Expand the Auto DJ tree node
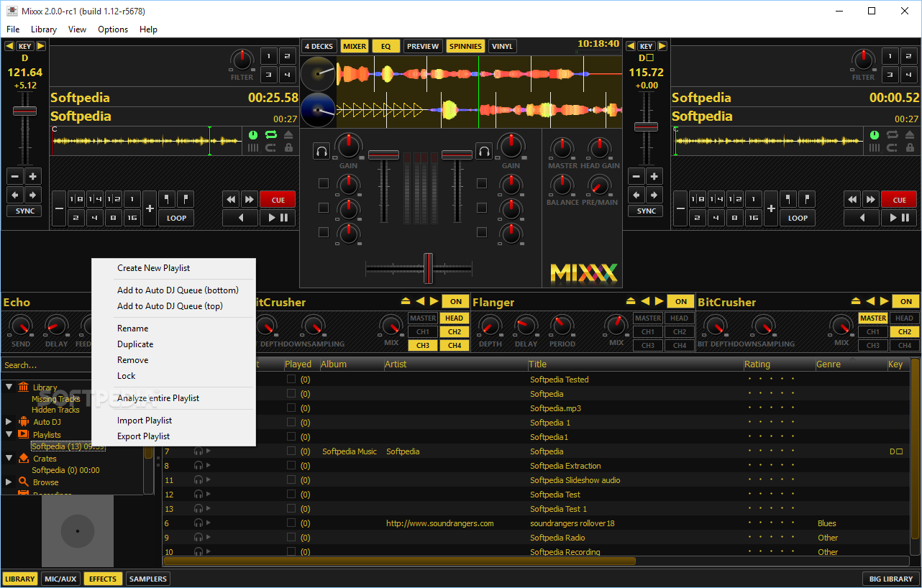Screen dimensions: 922x588 (x=9, y=421)
